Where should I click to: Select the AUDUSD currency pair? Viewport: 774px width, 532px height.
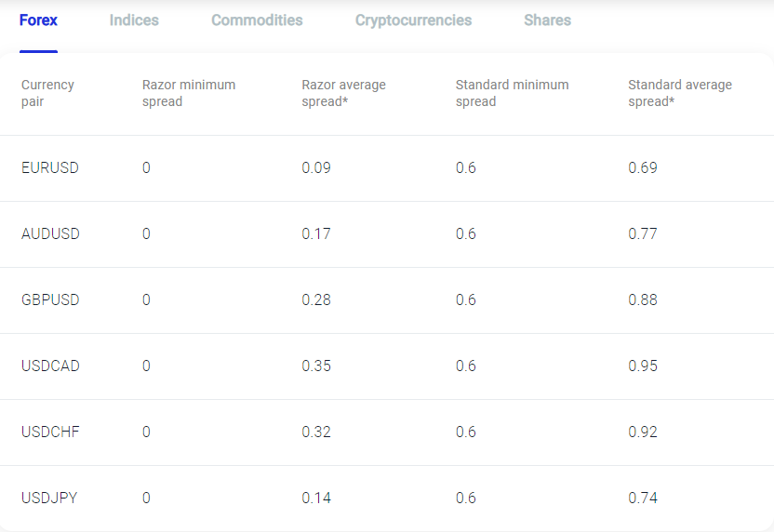tap(50, 234)
